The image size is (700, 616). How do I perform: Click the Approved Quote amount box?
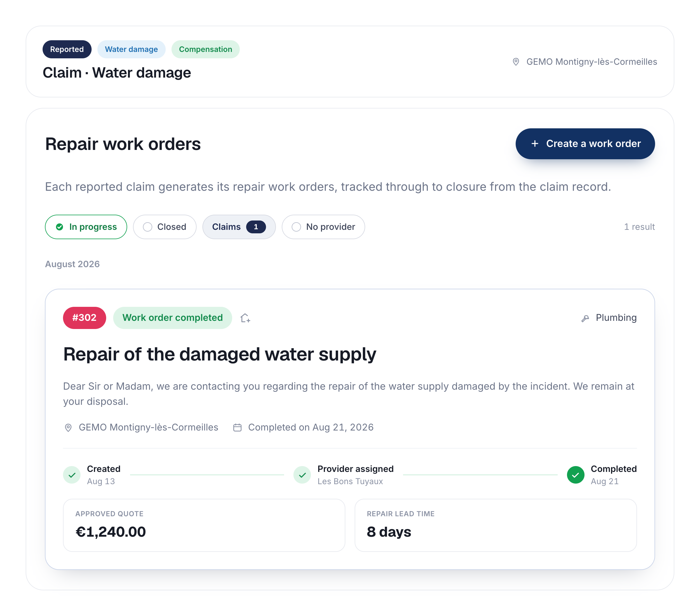(204, 525)
